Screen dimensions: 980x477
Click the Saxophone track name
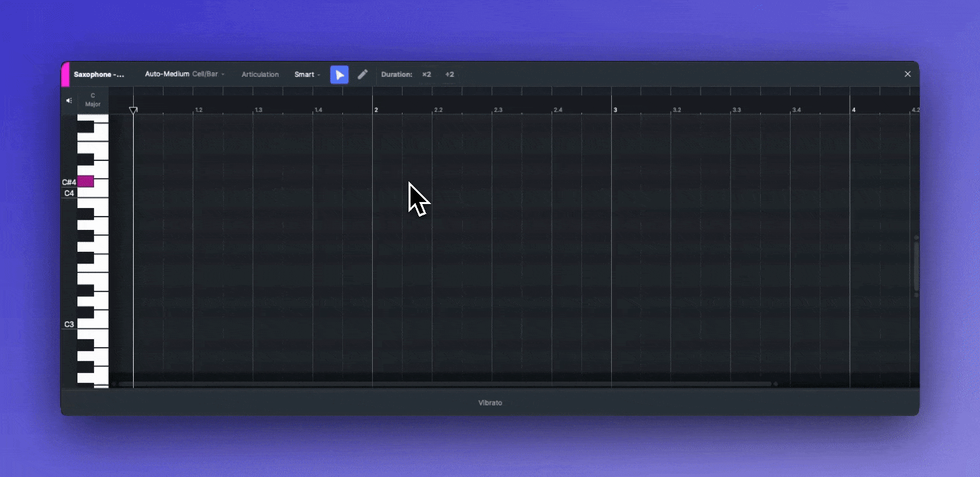click(x=99, y=75)
